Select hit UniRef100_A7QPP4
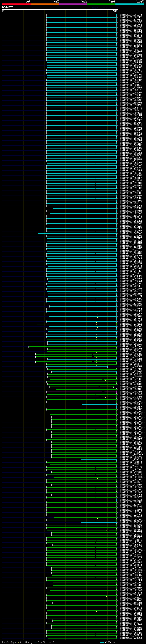Image resolution: width=146 pixels, height=644 pixels. tap(131, 397)
